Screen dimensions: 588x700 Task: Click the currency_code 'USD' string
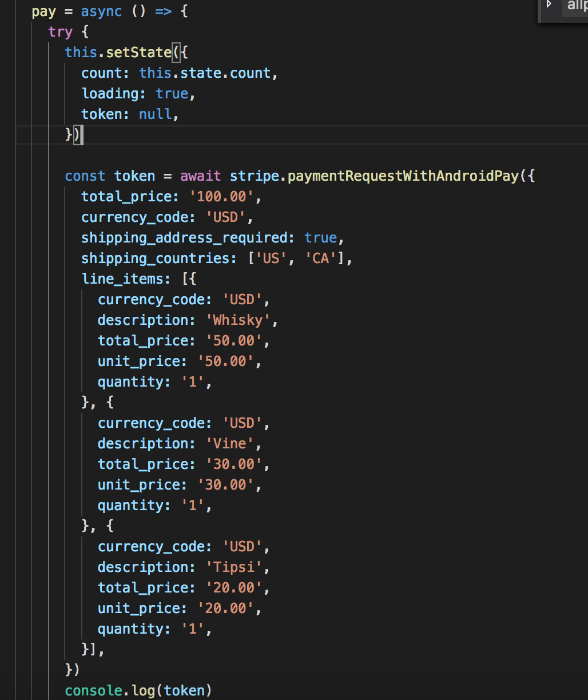[x=227, y=217]
